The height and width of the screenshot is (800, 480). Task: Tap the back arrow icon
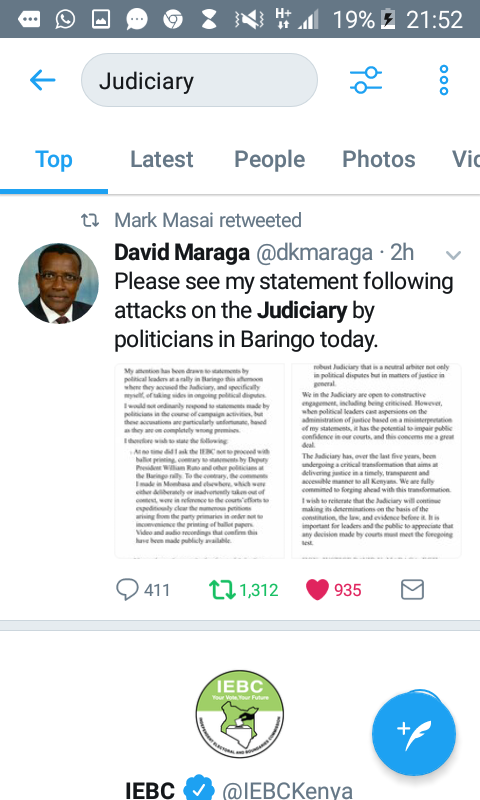[42, 80]
